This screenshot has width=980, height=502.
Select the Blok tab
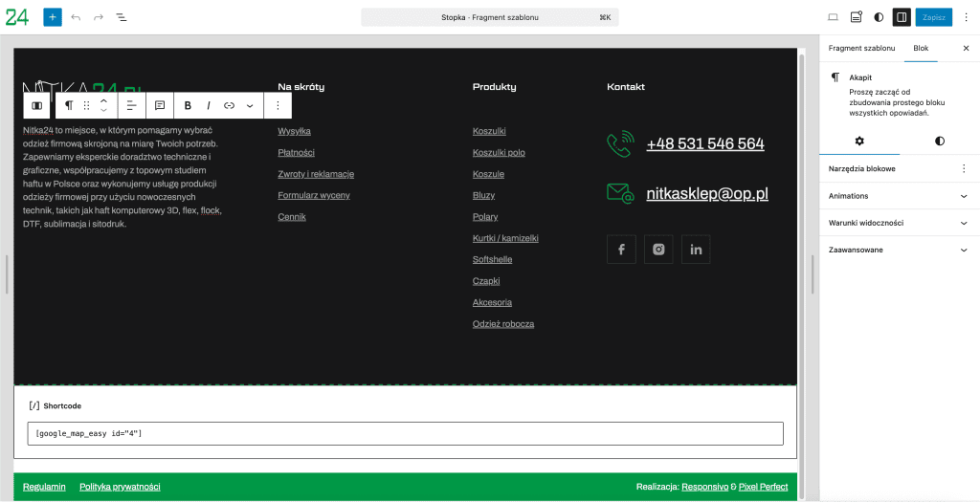[x=921, y=48]
